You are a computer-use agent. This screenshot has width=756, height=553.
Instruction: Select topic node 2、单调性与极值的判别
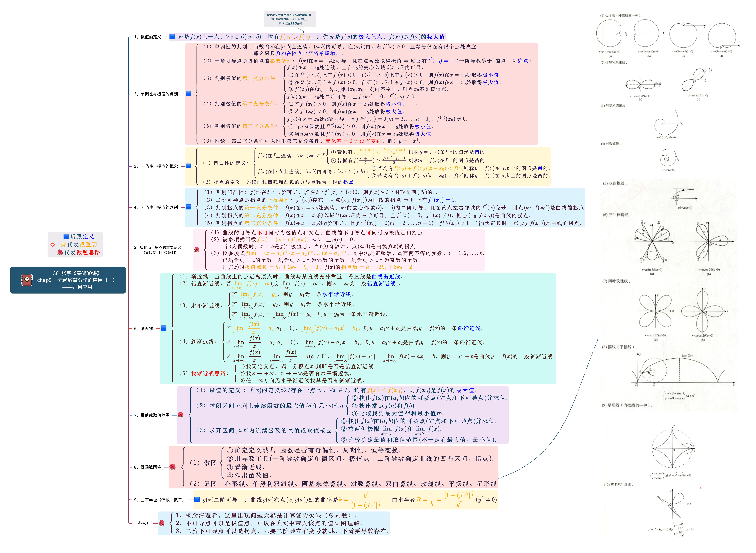click(x=156, y=94)
